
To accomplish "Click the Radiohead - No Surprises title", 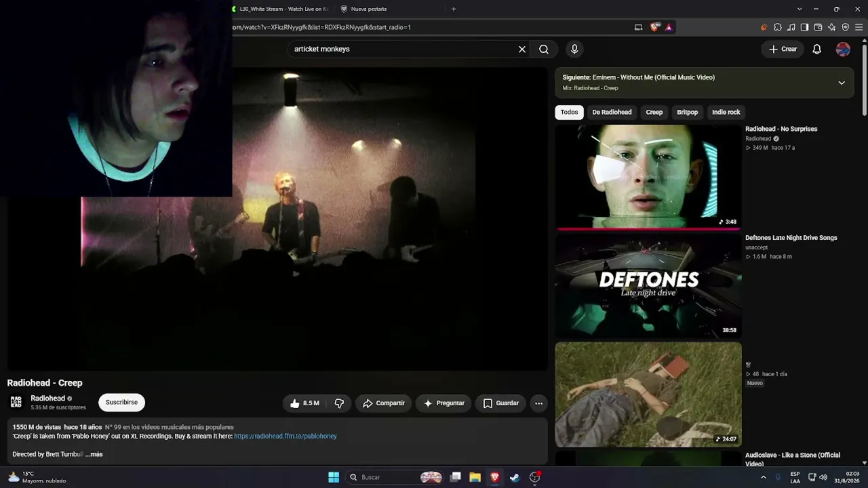I will click(x=781, y=129).
